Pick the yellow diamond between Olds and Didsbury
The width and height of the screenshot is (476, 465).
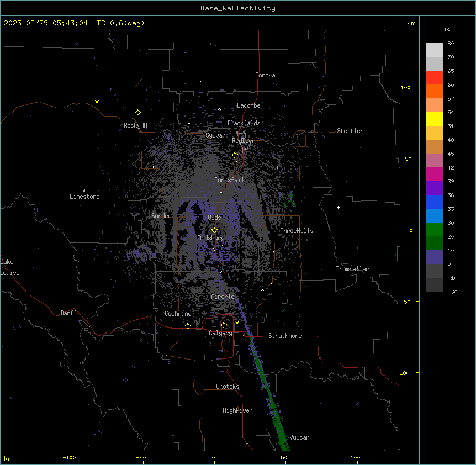pos(214,230)
